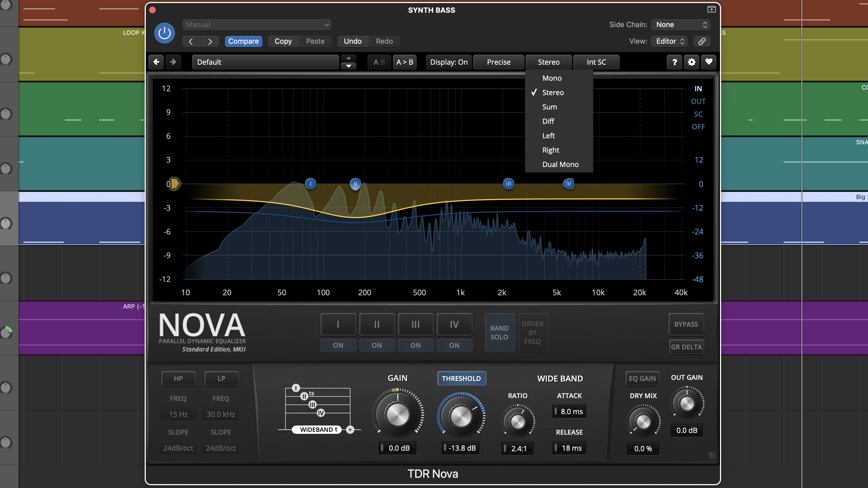Image resolution: width=868 pixels, height=488 pixels.
Task: Click the Undo button
Action: pos(352,41)
